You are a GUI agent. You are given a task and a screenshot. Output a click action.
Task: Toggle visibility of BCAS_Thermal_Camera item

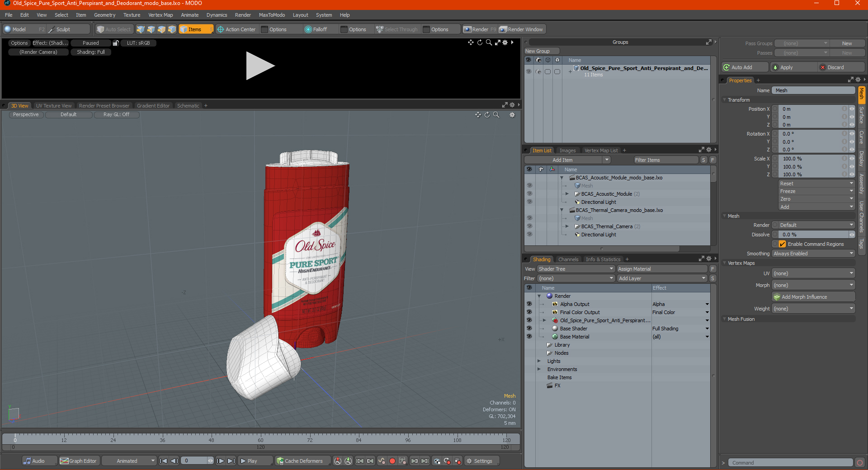[x=529, y=226]
